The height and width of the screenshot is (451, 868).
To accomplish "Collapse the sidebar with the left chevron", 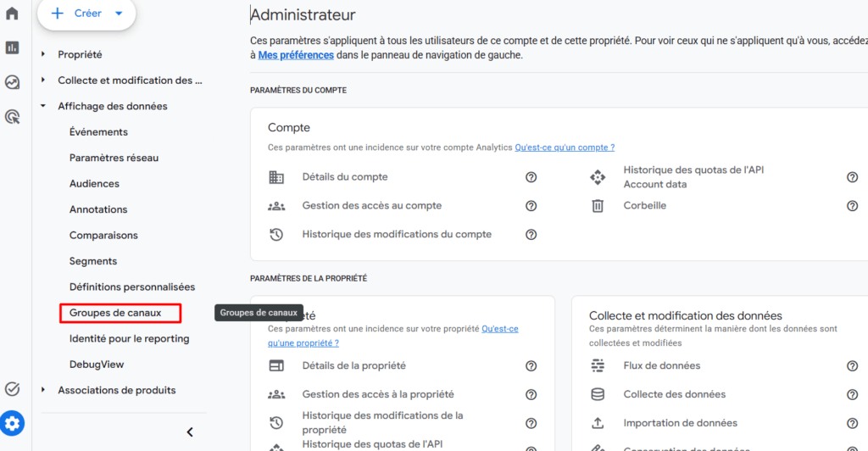I will (190, 432).
